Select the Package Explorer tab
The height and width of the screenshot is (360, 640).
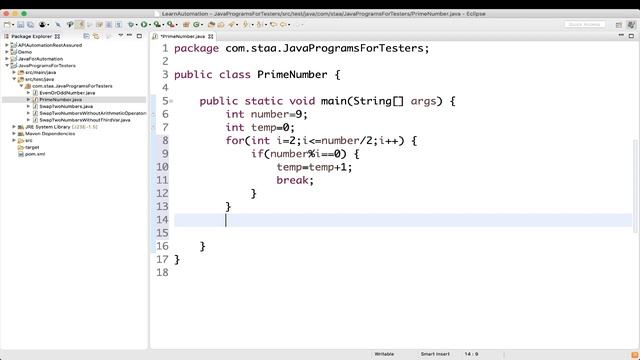click(x=32, y=36)
